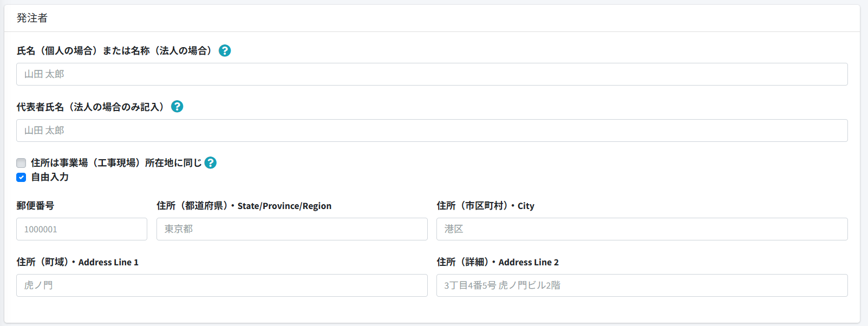The image size is (868, 326).
Task: Click the 住所（市区町村）City label
Action: (x=485, y=206)
